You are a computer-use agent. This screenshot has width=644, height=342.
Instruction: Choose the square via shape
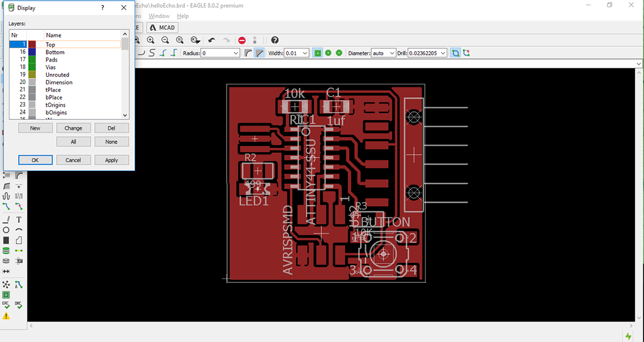[x=317, y=53]
